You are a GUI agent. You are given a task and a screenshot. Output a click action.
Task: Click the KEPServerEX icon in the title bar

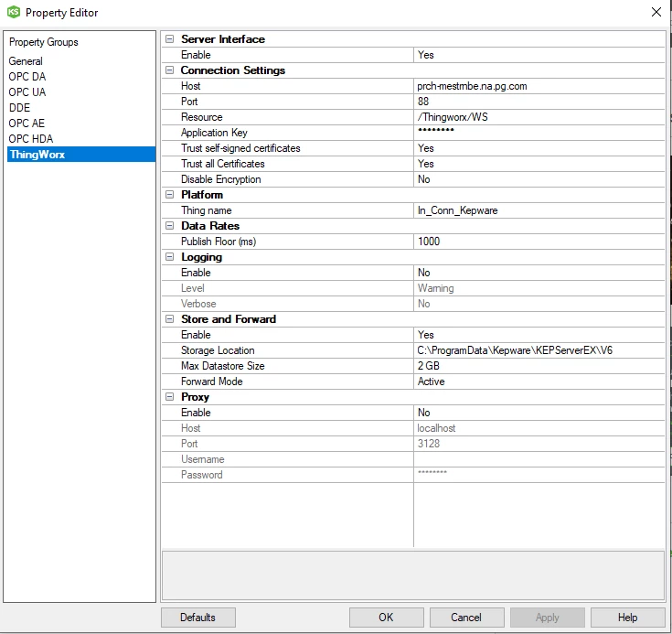[x=14, y=12]
